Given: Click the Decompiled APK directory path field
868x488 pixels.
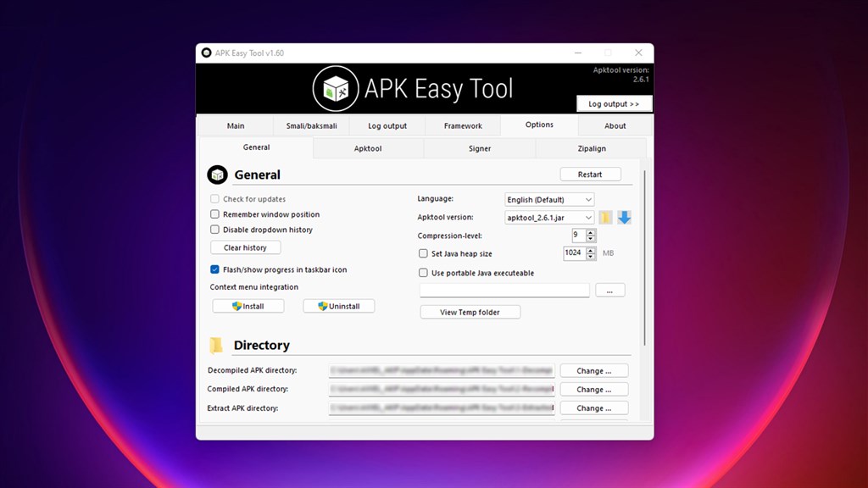Looking at the screenshot, I should click(x=441, y=371).
